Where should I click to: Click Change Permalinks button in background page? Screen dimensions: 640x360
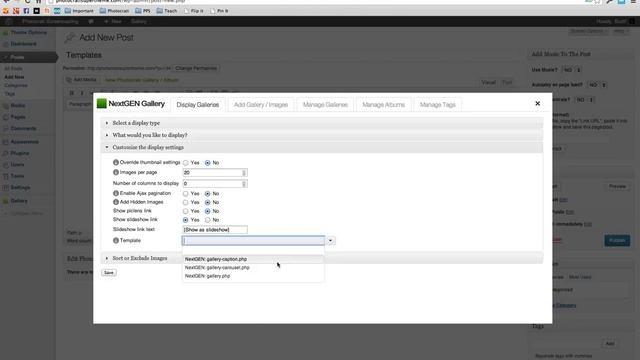196,68
